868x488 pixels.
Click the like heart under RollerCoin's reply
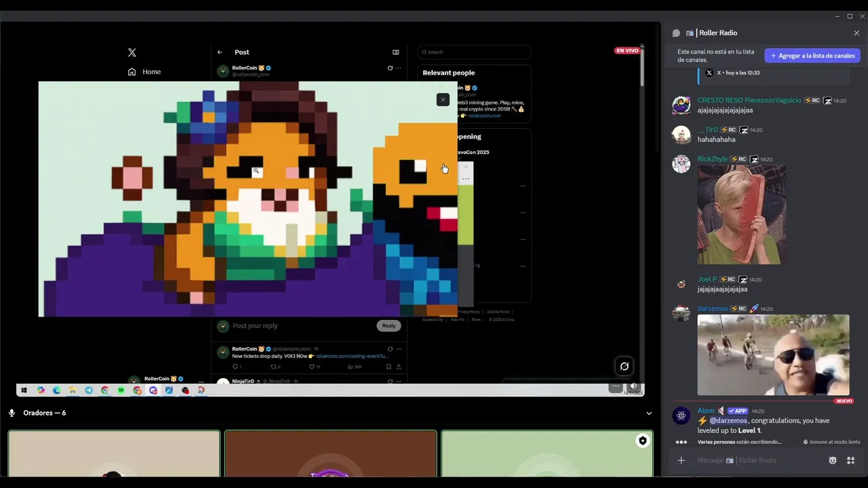[312, 367]
